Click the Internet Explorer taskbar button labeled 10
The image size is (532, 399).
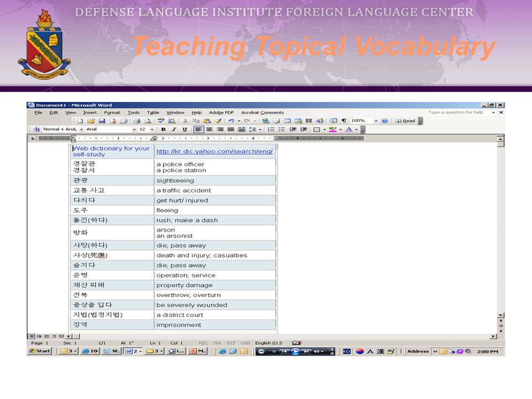90,351
